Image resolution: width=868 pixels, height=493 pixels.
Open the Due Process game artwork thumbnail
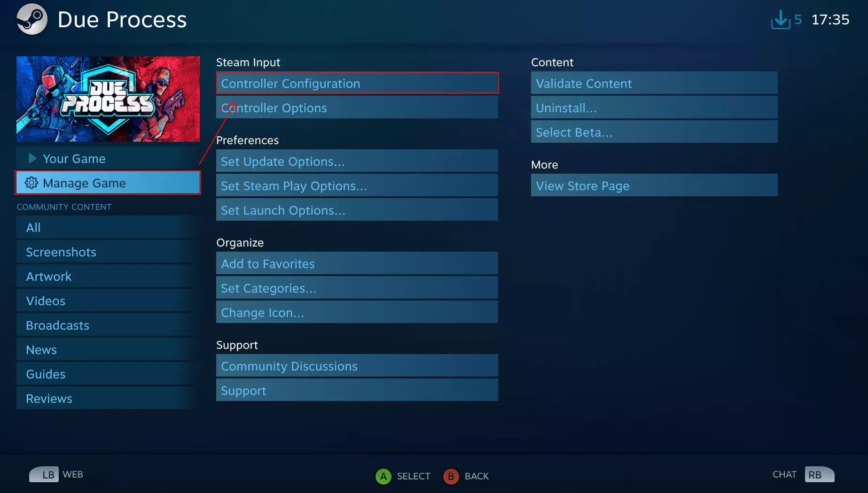pos(108,99)
